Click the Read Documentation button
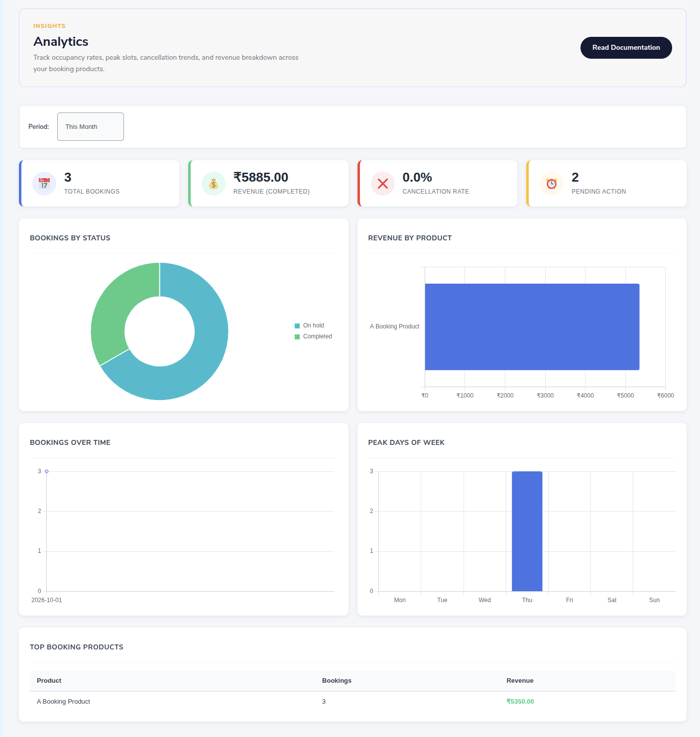 coord(626,48)
